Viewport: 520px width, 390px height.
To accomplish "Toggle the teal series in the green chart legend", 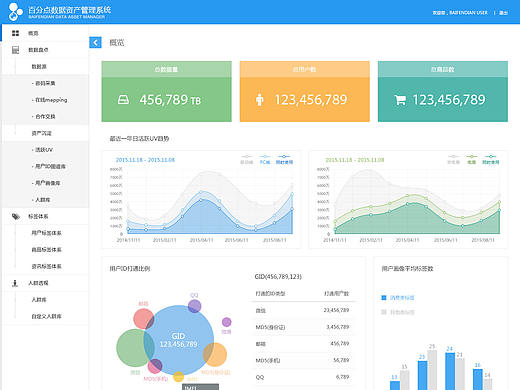I will (490, 159).
